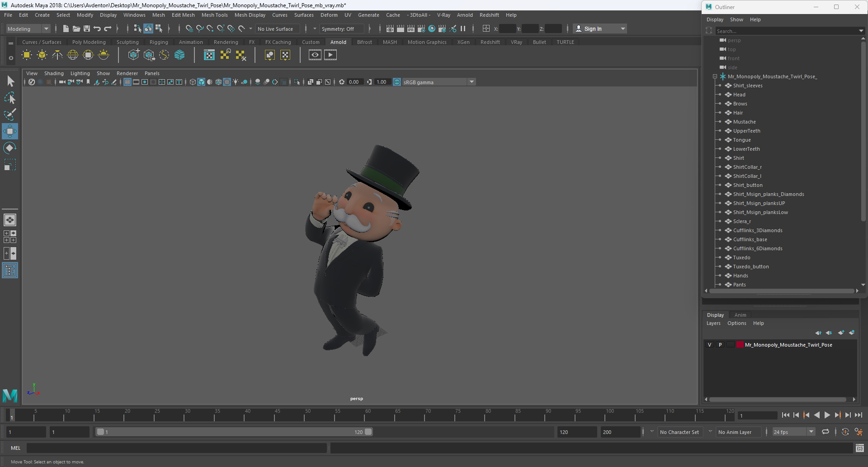Step forward one frame

coord(848,415)
